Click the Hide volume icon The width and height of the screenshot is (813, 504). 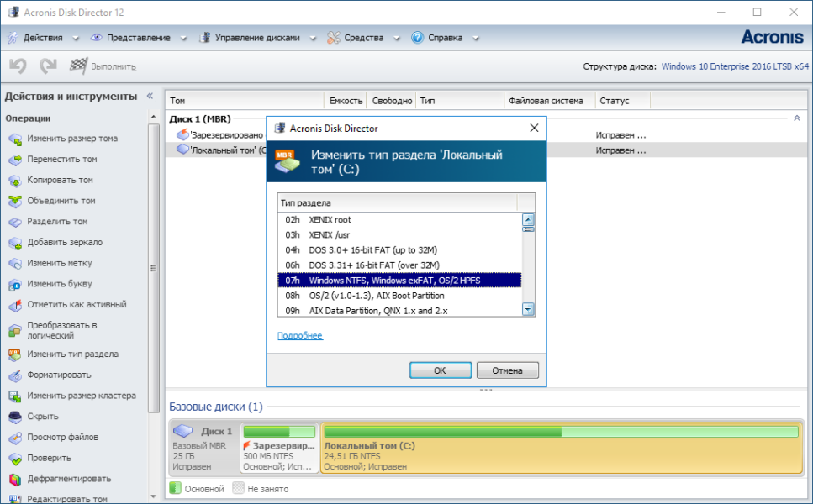(x=15, y=417)
